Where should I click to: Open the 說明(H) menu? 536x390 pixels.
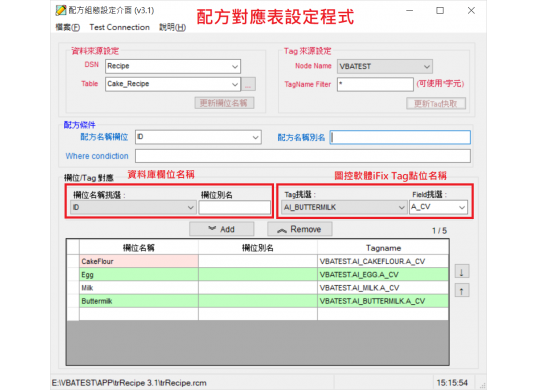pos(173,27)
